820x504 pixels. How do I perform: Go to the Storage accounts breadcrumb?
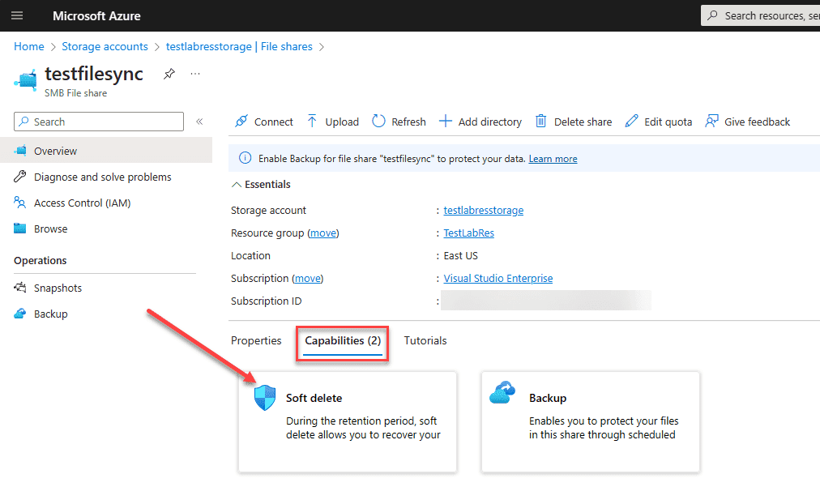point(105,46)
